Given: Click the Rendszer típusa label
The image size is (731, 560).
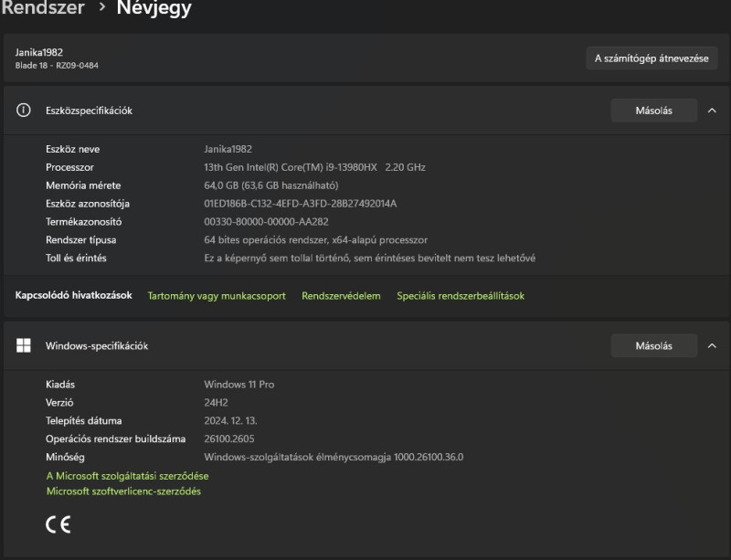Looking at the screenshot, I should pos(81,240).
